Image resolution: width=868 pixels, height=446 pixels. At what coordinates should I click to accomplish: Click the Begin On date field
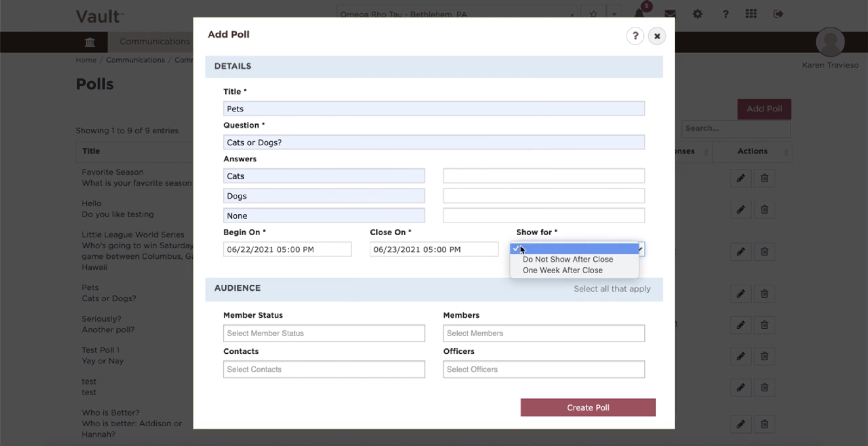pos(287,249)
